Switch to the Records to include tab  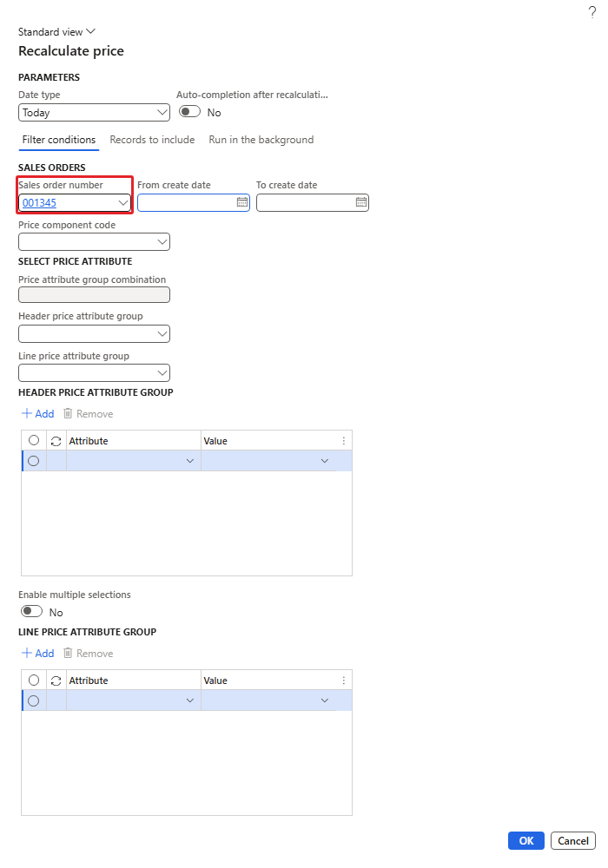point(152,140)
